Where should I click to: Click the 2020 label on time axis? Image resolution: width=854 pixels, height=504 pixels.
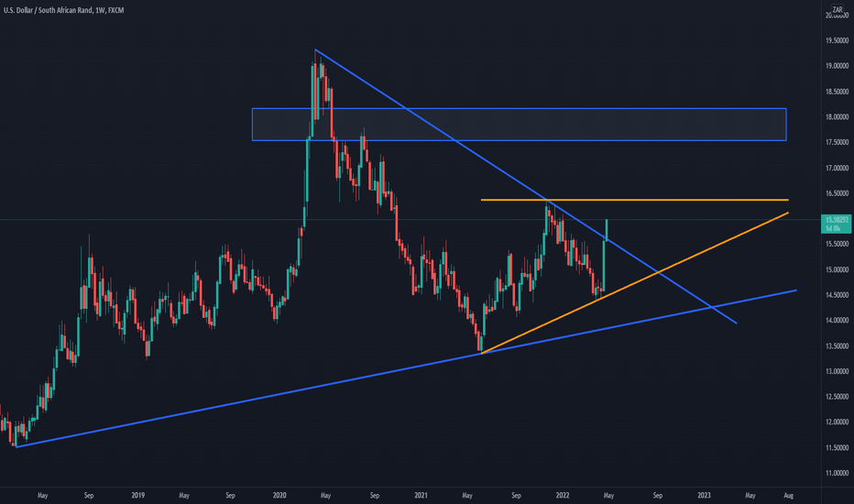point(279,495)
